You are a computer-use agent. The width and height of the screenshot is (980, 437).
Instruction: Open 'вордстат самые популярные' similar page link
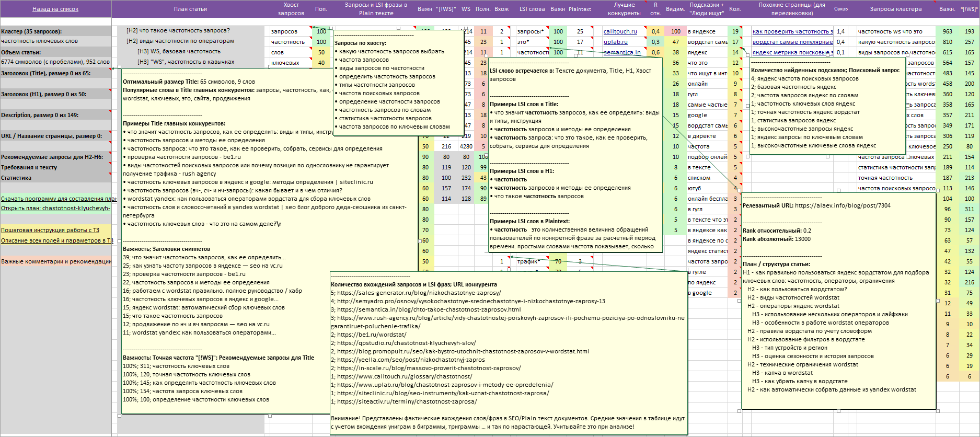[x=792, y=42]
